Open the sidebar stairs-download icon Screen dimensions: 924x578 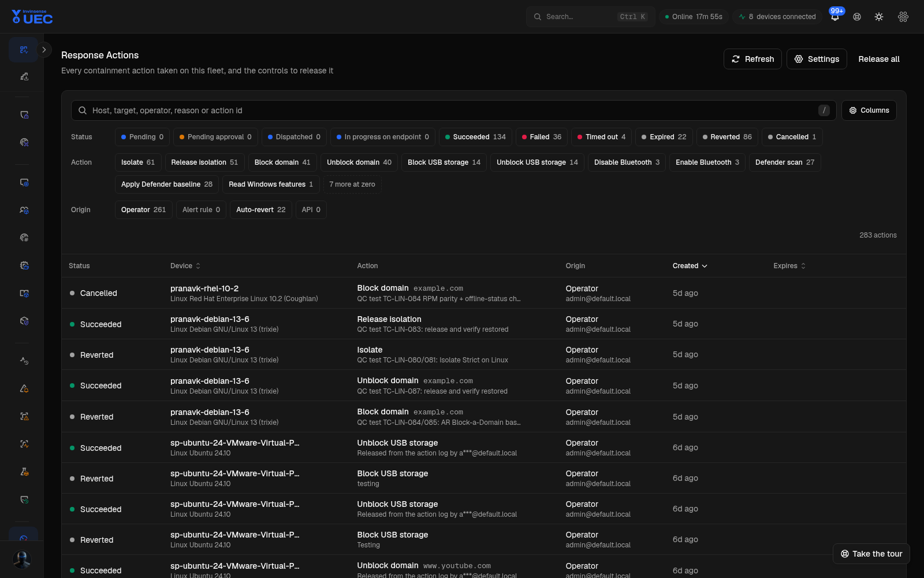tap(24, 76)
